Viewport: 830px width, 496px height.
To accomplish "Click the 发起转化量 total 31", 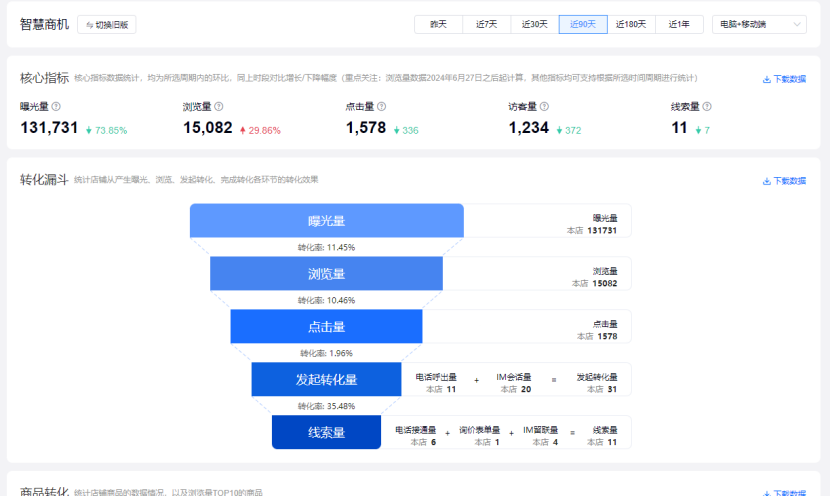I will coord(612,389).
